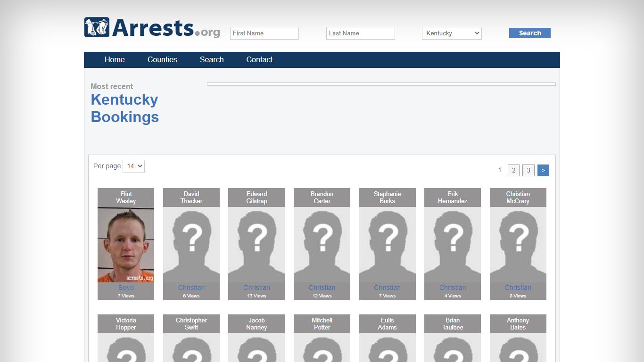The width and height of the screenshot is (644, 362).
Task: Fill in the First Name field
Action: point(264,33)
